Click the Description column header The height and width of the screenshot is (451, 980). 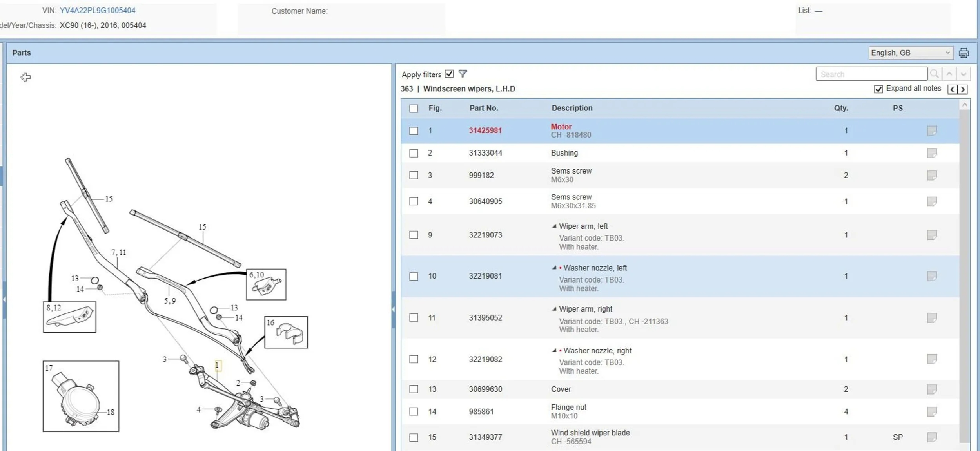[572, 108]
